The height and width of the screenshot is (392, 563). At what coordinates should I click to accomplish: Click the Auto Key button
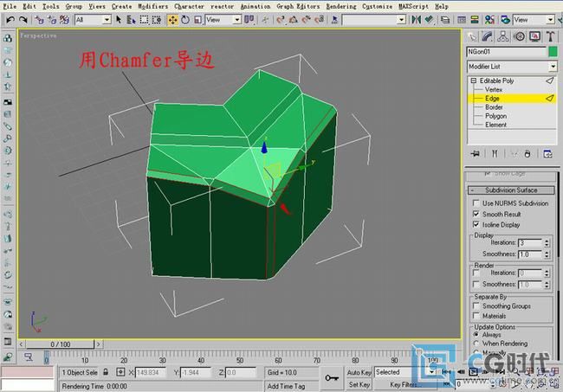[x=359, y=372]
